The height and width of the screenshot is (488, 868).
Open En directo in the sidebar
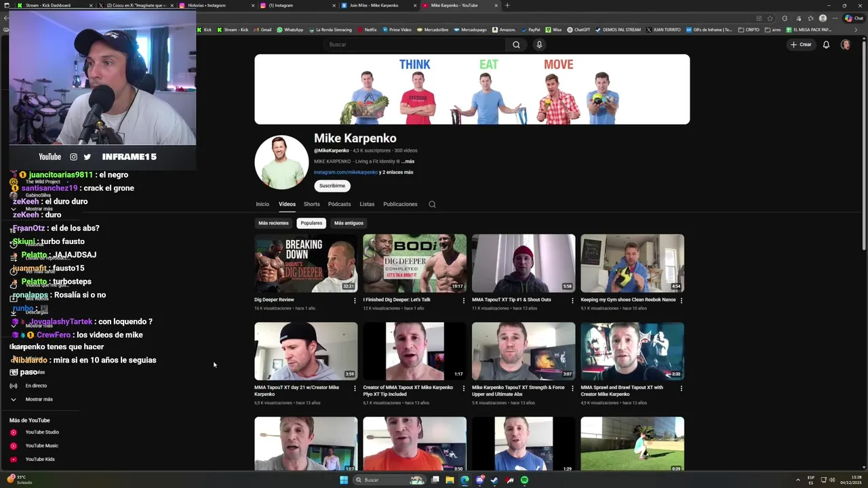35,386
